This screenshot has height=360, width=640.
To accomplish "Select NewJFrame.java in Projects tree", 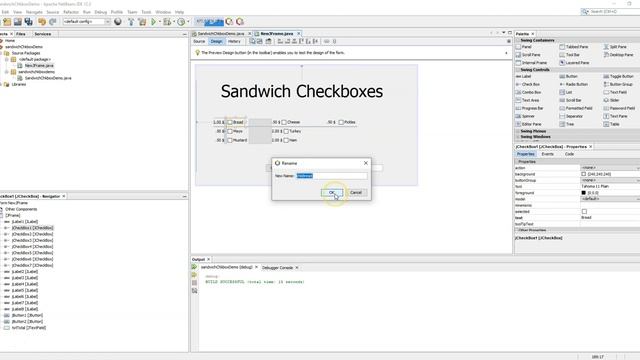I will click(x=39, y=65).
